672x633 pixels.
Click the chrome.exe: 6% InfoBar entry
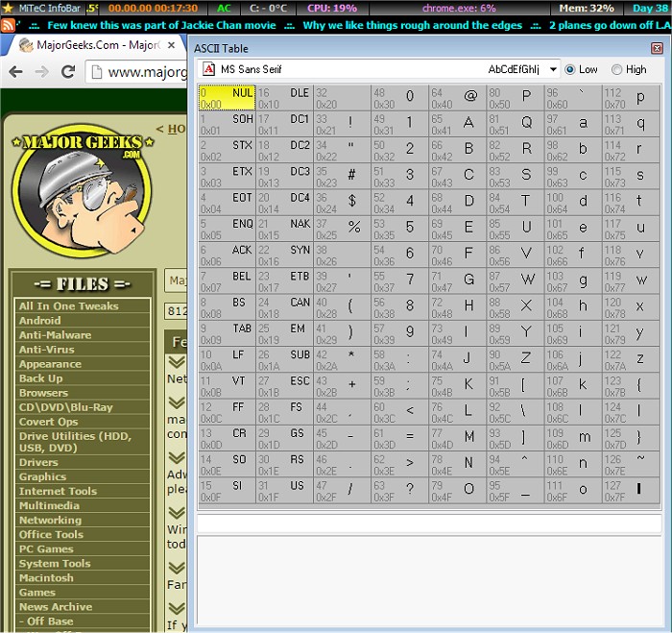point(459,8)
